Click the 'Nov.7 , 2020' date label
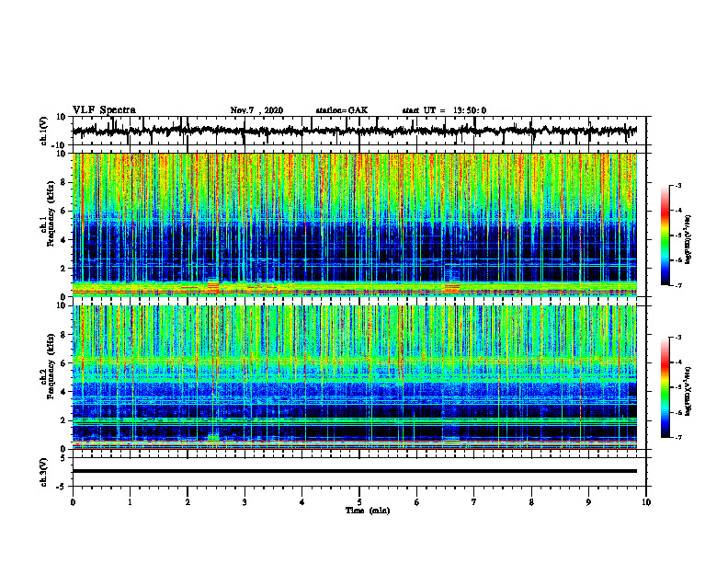This screenshot has height=563, width=728. pos(256,110)
